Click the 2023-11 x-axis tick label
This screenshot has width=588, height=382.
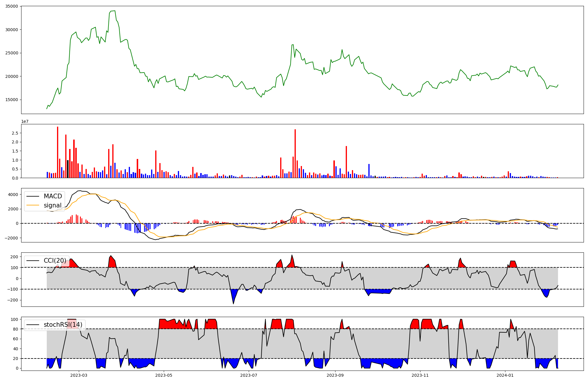click(420, 375)
